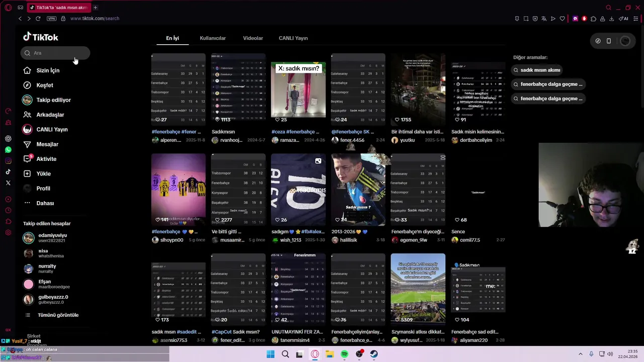Open stadium video with 5309 likes
Screen dimensions: 644x362
point(418,289)
